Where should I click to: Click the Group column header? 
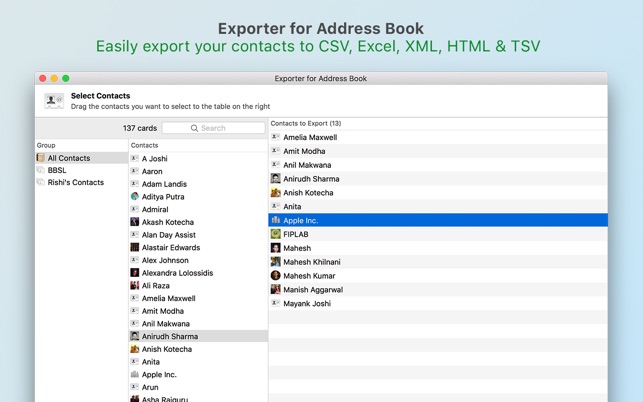click(x=81, y=145)
